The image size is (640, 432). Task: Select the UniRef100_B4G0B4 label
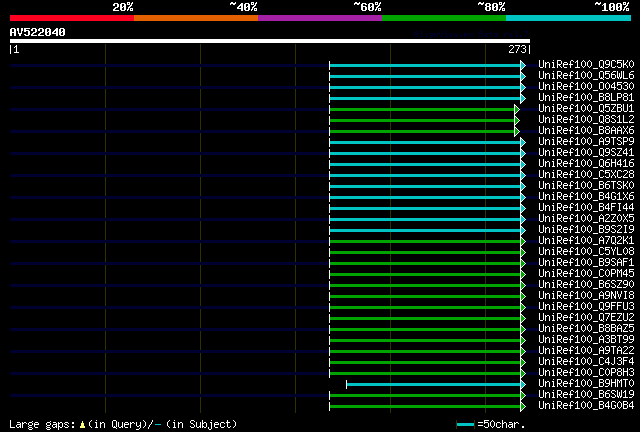(586, 406)
